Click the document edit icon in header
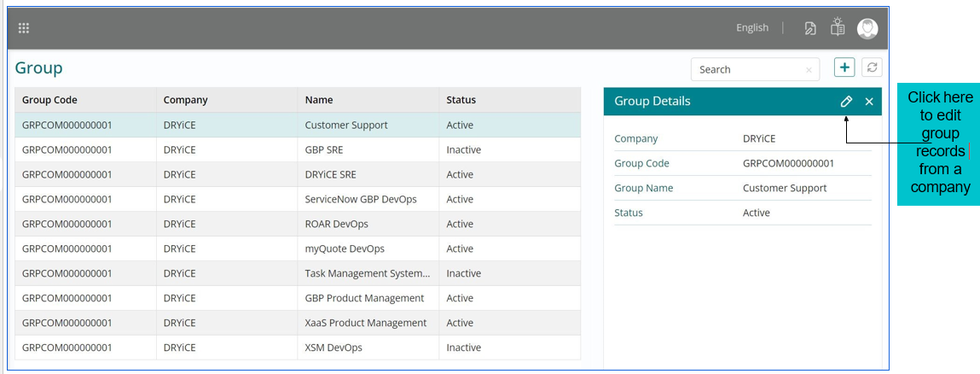Screen dimensions: 980x374 tap(810, 28)
